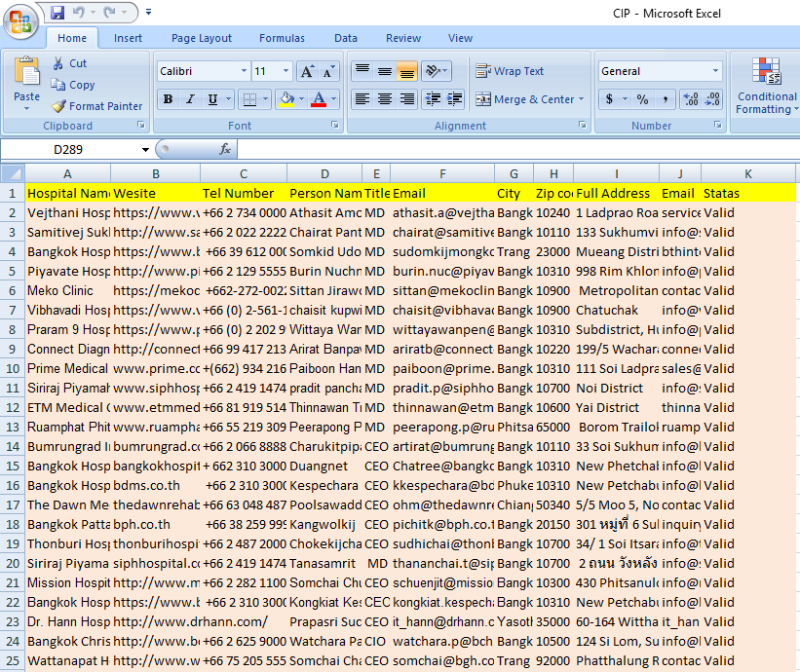Expand the General number format dropdown
Screen dimensions: 800x672
tap(716, 72)
